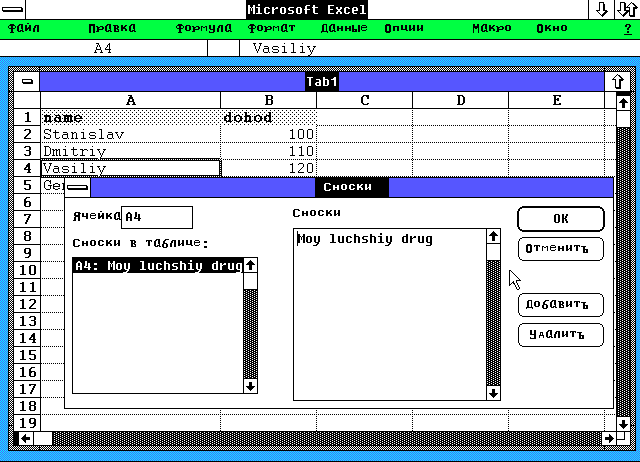The image size is (640, 462).
Task: Click cell containing Dmitriy
Action: click(x=131, y=151)
